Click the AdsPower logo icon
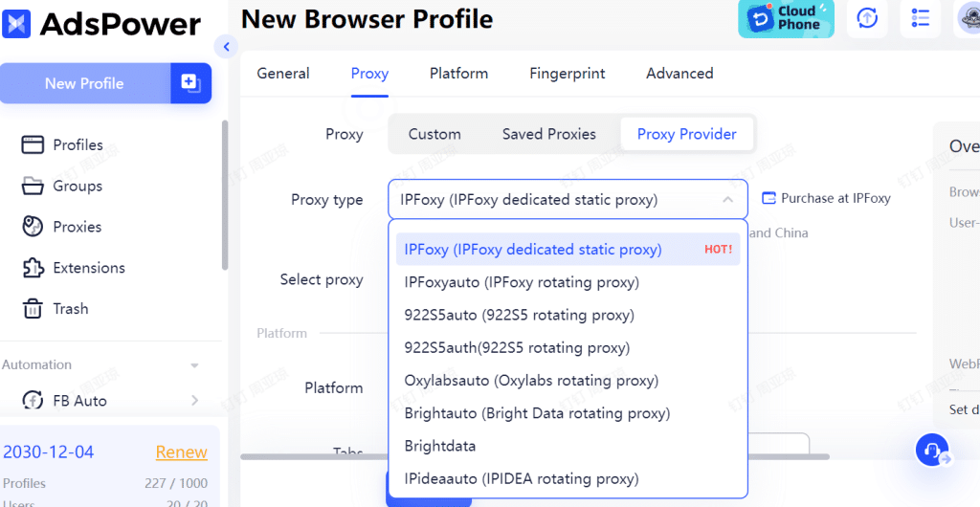Screen dimensions: 980x507 [17, 24]
